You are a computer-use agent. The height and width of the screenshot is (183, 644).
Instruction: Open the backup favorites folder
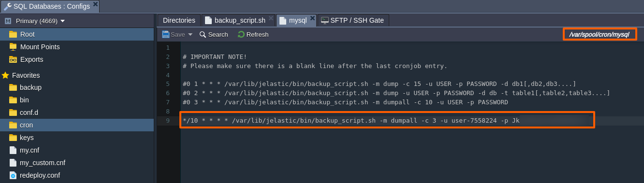[x=30, y=87]
